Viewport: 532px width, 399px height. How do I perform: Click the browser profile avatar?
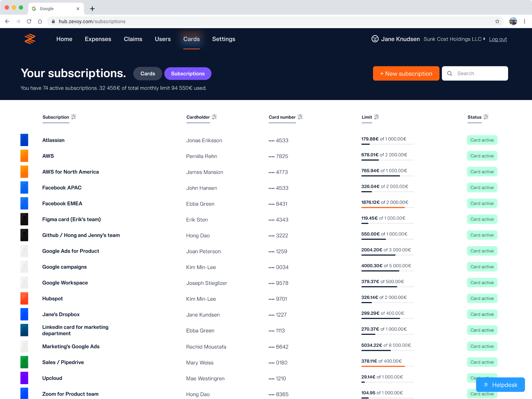(513, 21)
